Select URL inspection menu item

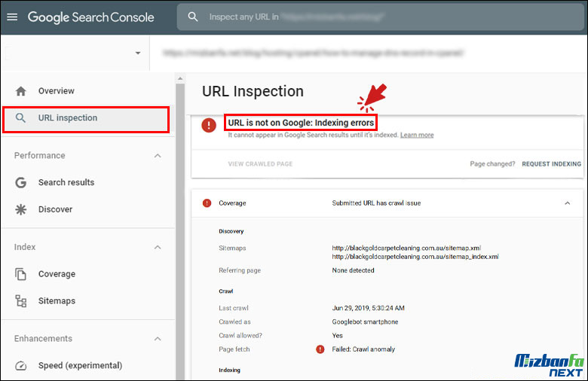tap(86, 120)
